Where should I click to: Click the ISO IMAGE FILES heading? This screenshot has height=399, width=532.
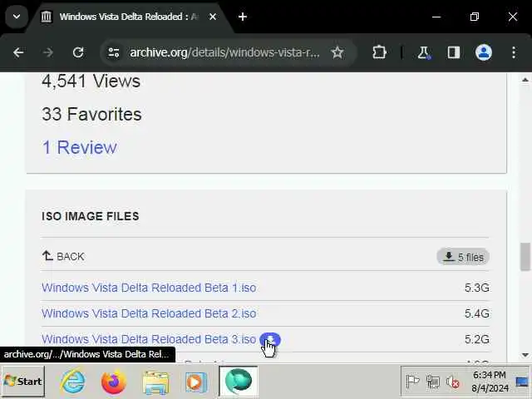tap(91, 216)
